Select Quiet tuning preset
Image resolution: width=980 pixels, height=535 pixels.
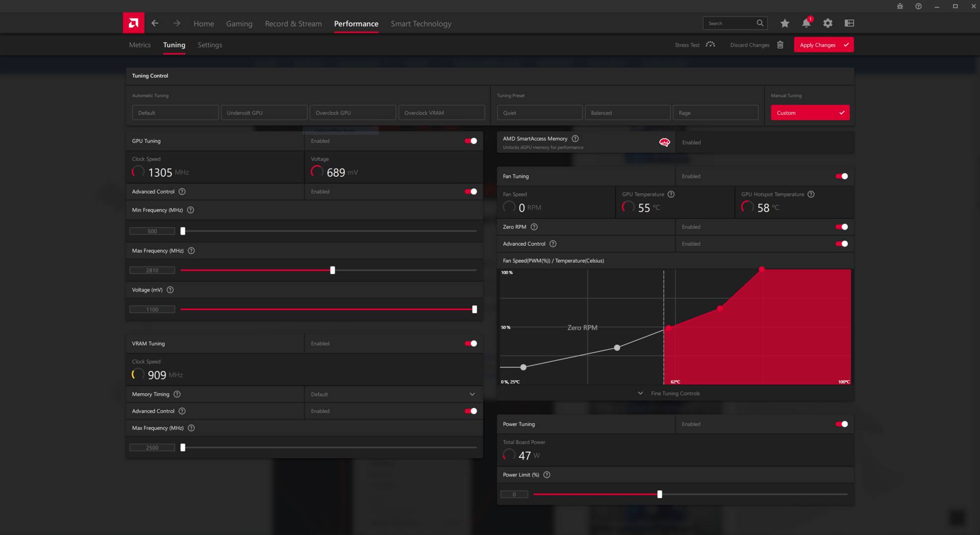click(539, 113)
